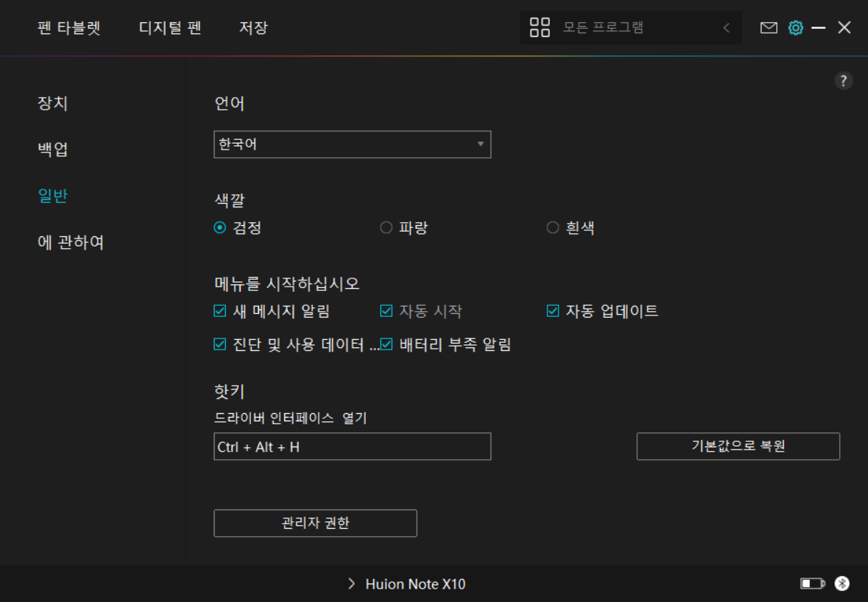The image size is (868, 602).
Task: Switch to the 디지털 펜 tab
Action: (169, 28)
